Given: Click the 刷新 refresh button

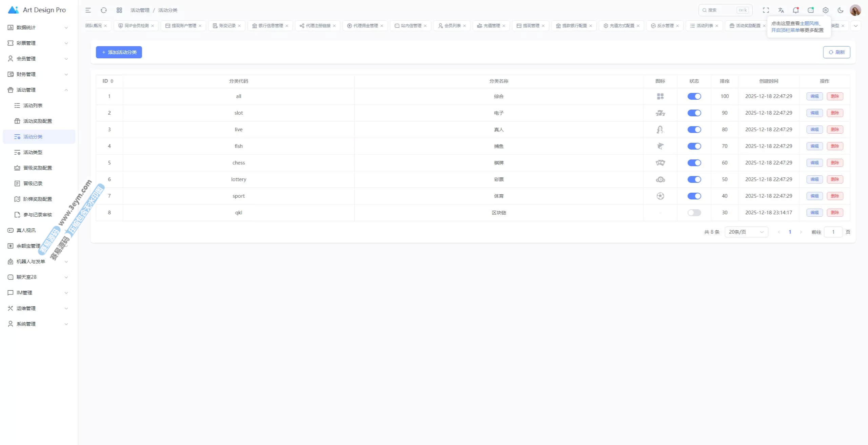Looking at the screenshot, I should (836, 52).
